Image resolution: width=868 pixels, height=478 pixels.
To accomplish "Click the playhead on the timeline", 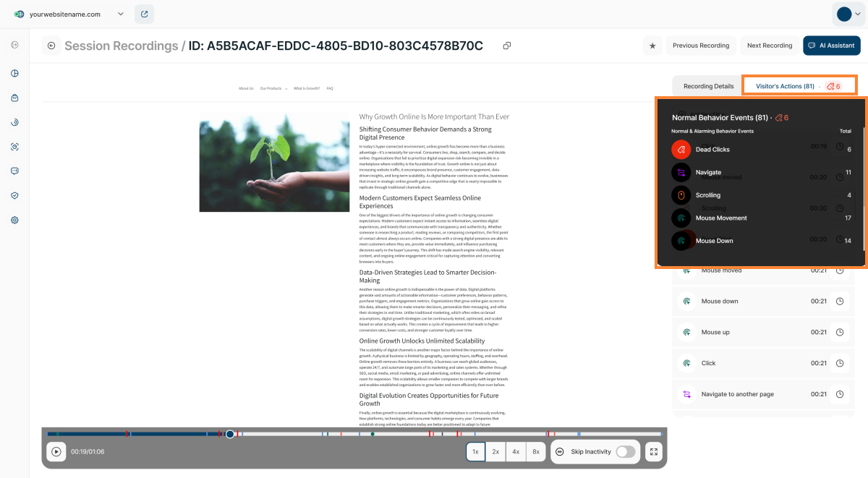I will (230, 434).
